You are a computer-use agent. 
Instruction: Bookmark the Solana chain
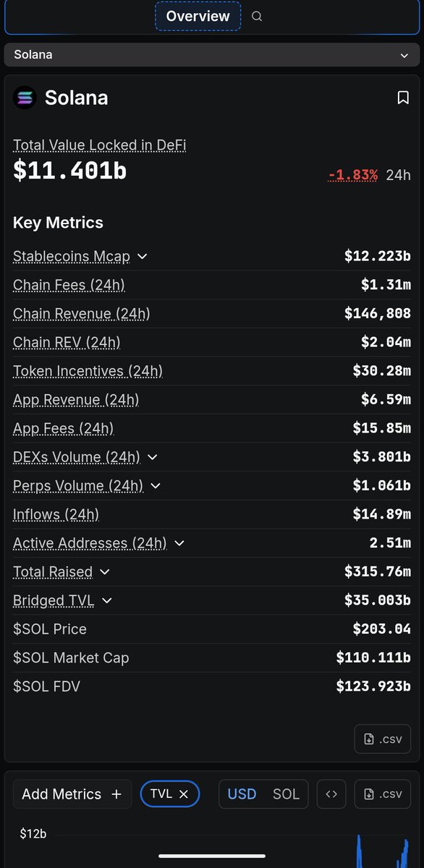tap(403, 98)
